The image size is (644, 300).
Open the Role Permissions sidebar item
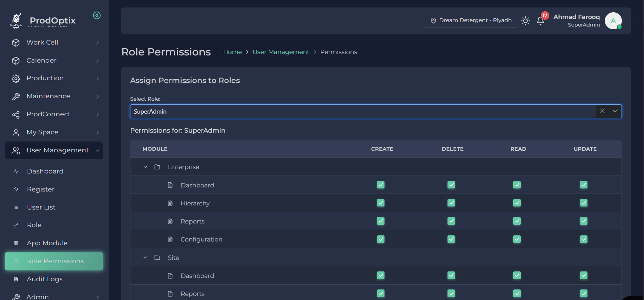[54, 261]
